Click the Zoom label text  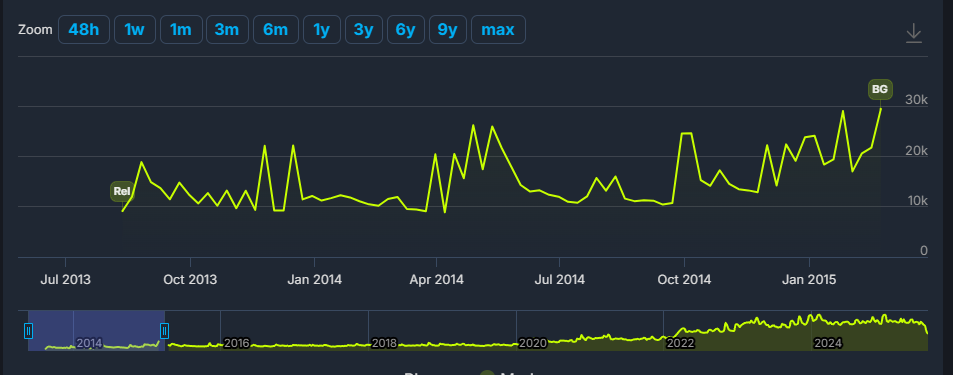(35, 30)
